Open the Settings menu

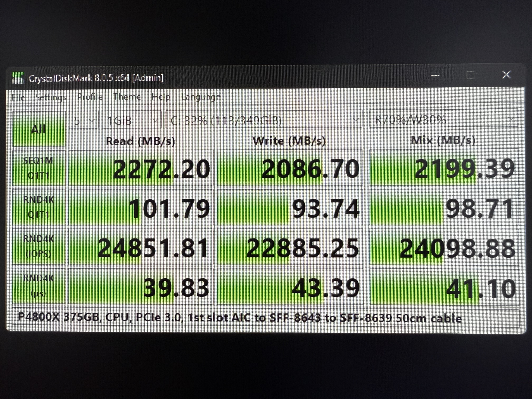(x=51, y=97)
